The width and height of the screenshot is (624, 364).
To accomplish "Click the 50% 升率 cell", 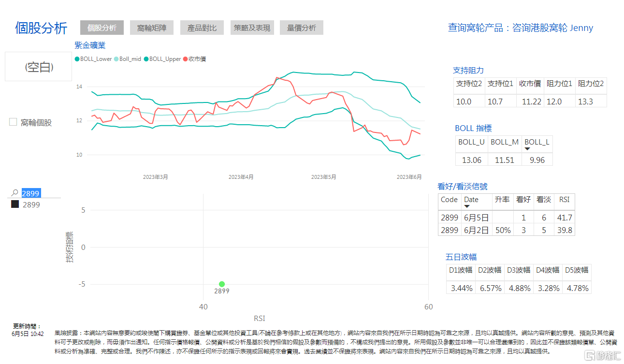I will pos(503,230).
